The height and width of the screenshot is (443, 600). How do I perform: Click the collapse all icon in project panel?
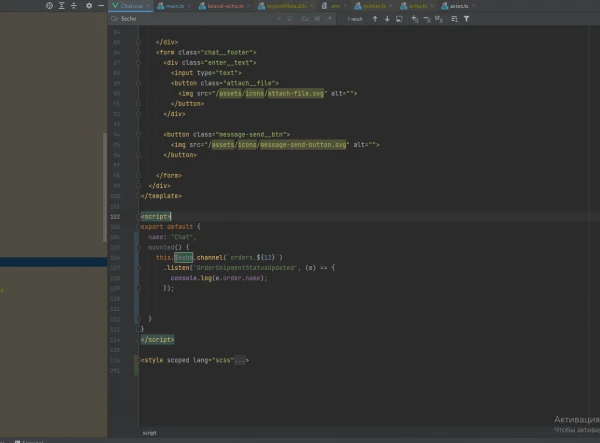(76, 6)
